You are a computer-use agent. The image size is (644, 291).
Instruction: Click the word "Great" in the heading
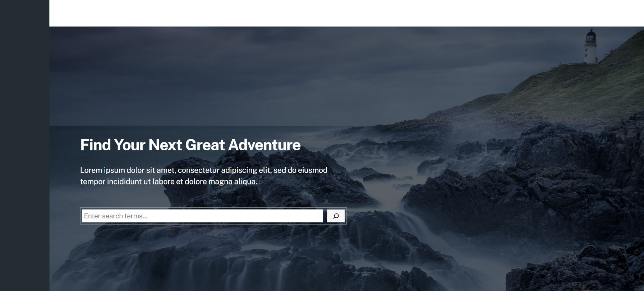tap(205, 145)
